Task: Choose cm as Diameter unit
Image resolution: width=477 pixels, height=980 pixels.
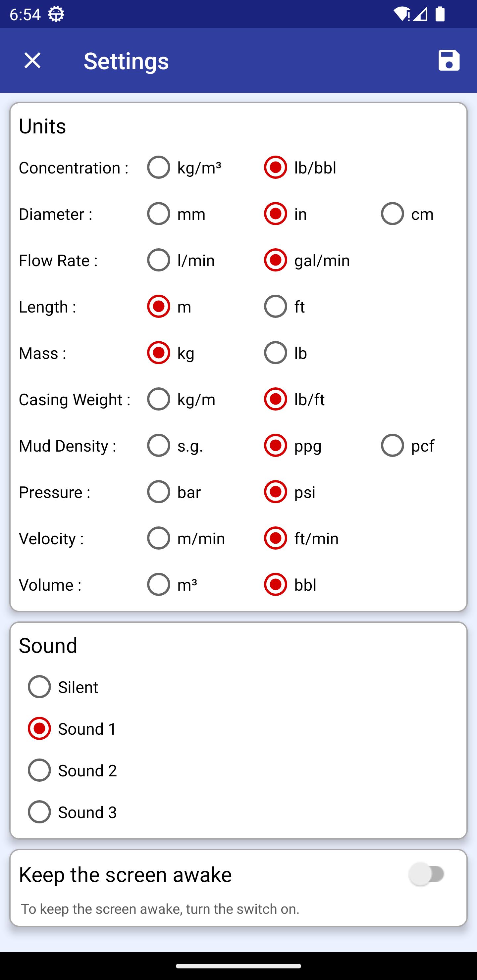Action: click(407, 214)
